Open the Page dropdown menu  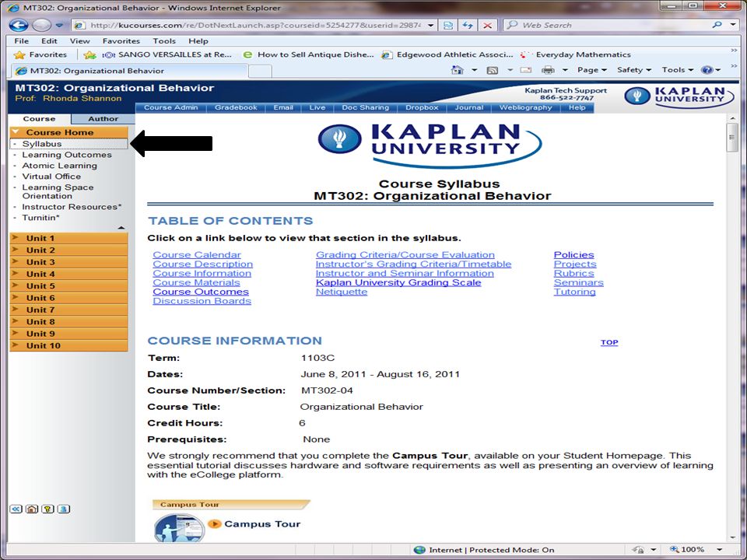click(x=591, y=70)
